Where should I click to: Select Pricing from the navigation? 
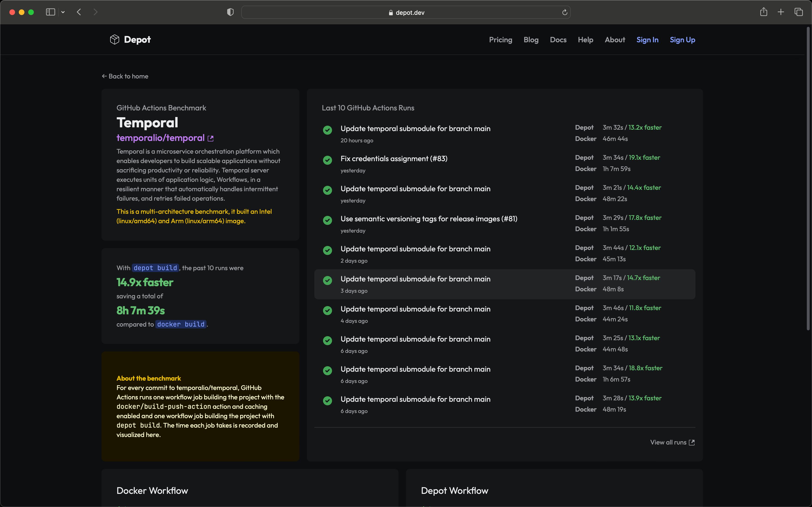500,39
